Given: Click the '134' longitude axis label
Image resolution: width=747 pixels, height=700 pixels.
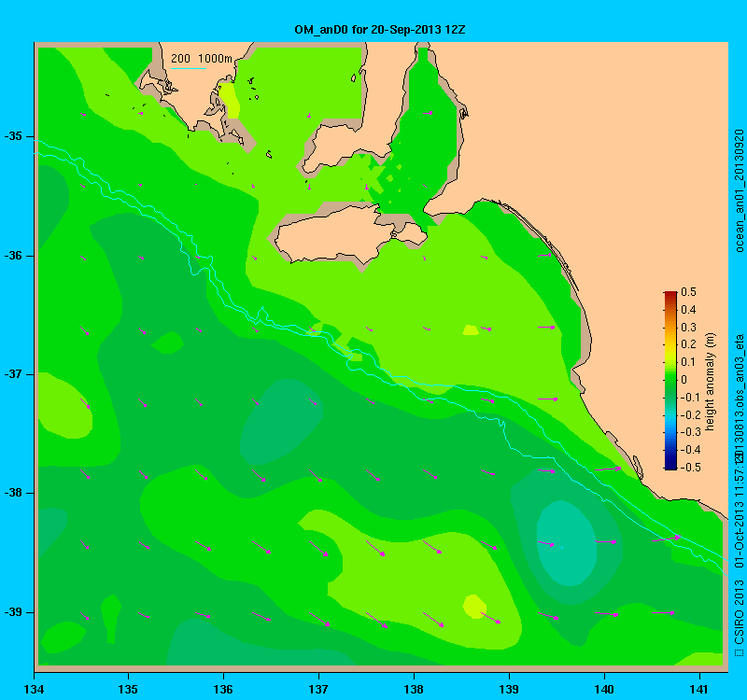Looking at the screenshot, I should (34, 690).
